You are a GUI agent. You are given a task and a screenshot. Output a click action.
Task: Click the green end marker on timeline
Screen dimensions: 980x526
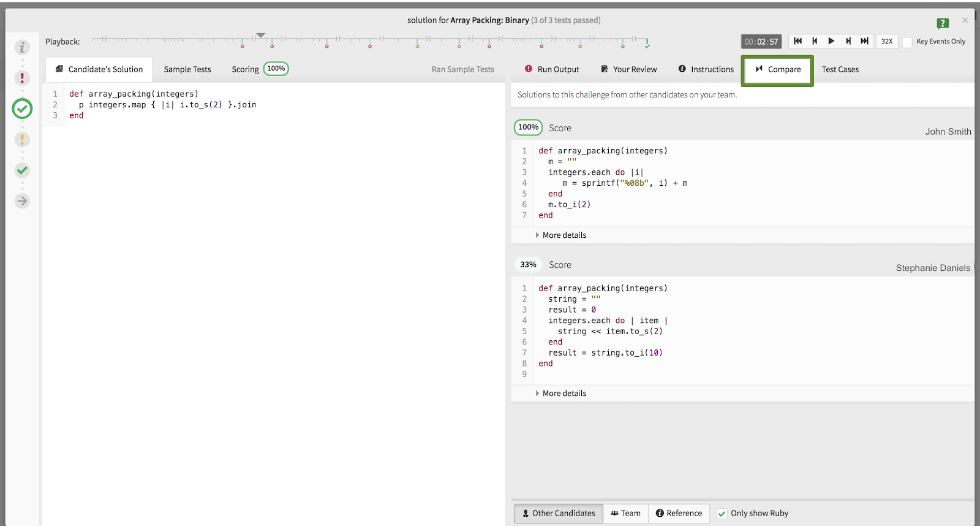(647, 44)
